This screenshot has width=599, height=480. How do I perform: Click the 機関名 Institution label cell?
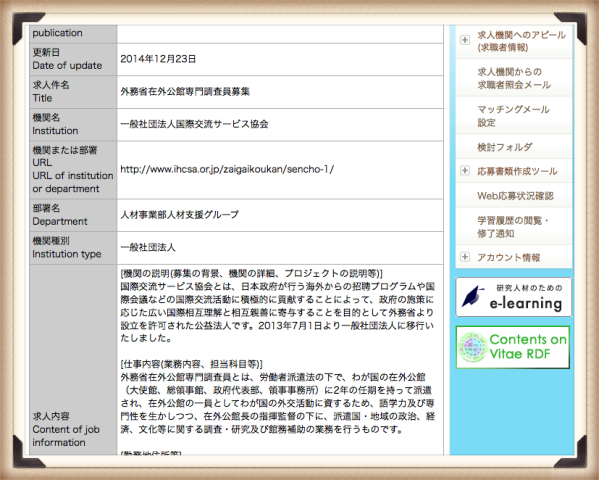tap(73, 124)
